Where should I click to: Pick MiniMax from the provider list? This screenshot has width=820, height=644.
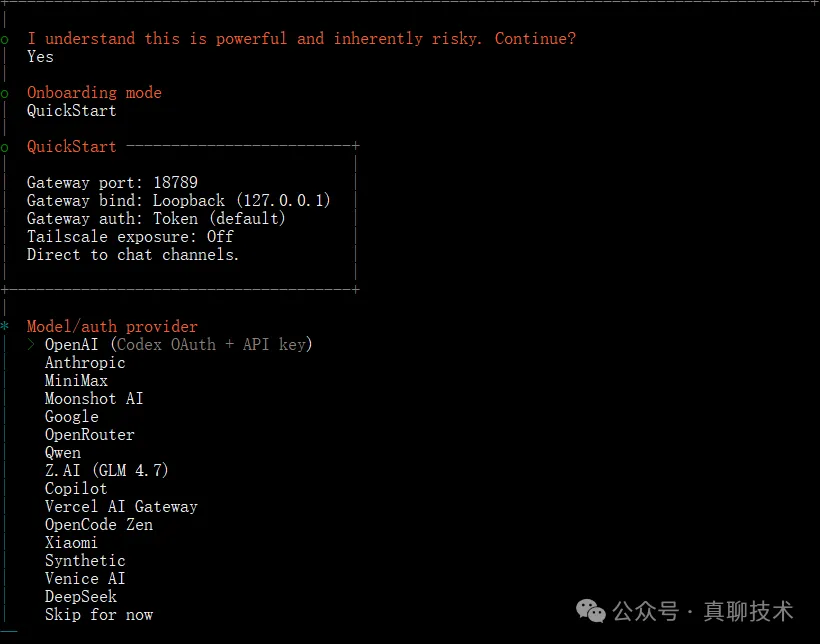(x=76, y=381)
